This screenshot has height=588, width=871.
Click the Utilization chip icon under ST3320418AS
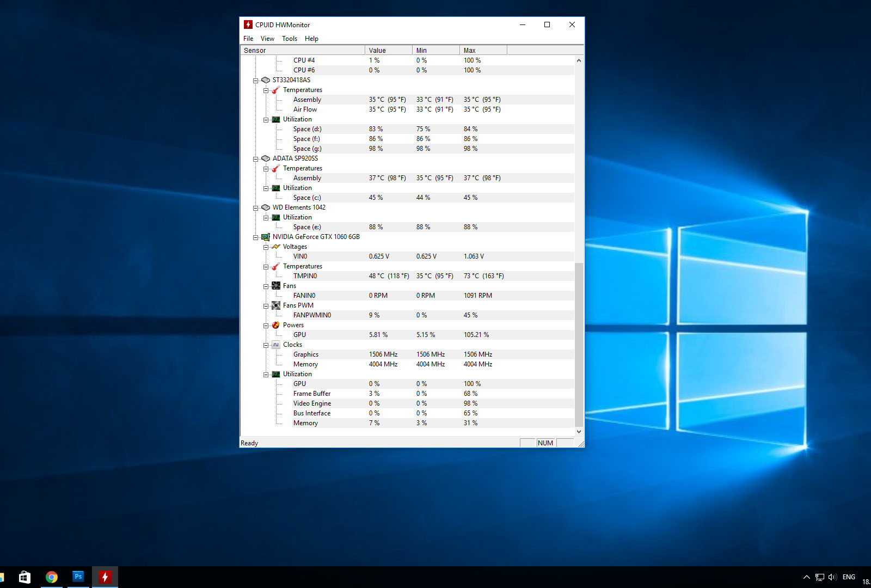click(x=276, y=119)
